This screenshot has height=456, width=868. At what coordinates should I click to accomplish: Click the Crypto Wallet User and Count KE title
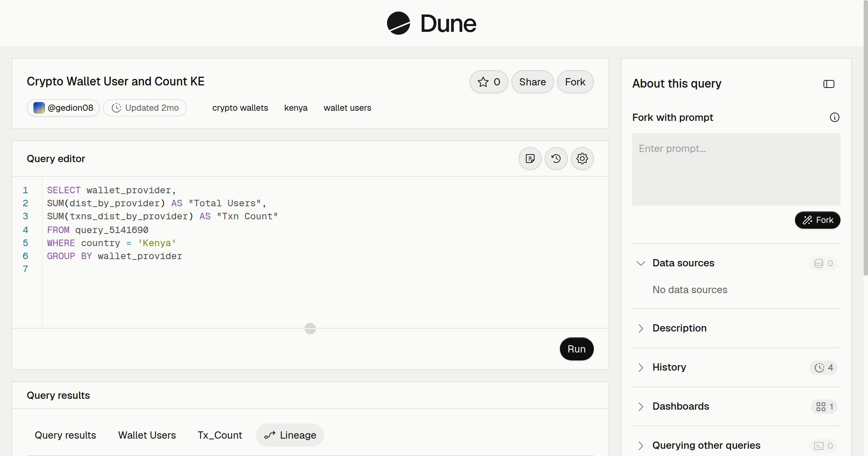pos(116,81)
